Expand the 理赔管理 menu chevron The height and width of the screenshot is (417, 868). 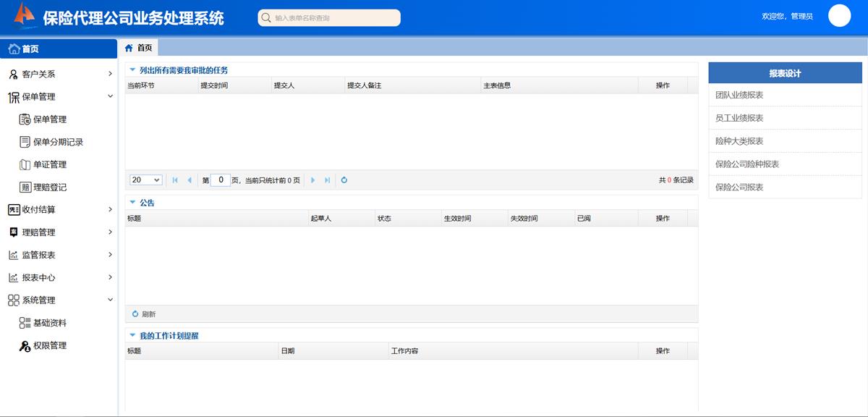(110, 232)
